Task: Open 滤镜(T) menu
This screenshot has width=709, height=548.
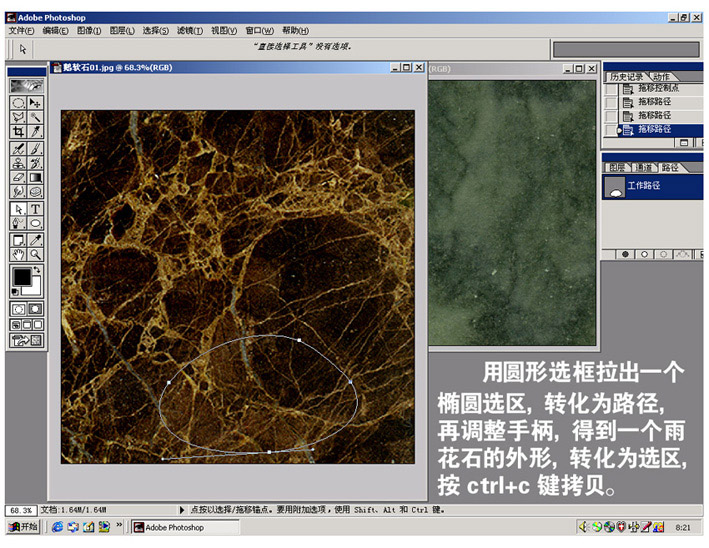Action: point(189,31)
